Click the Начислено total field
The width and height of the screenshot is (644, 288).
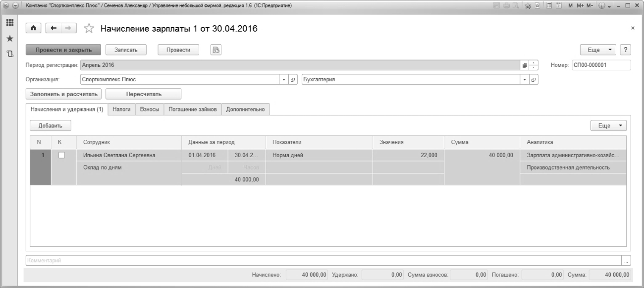point(307,274)
